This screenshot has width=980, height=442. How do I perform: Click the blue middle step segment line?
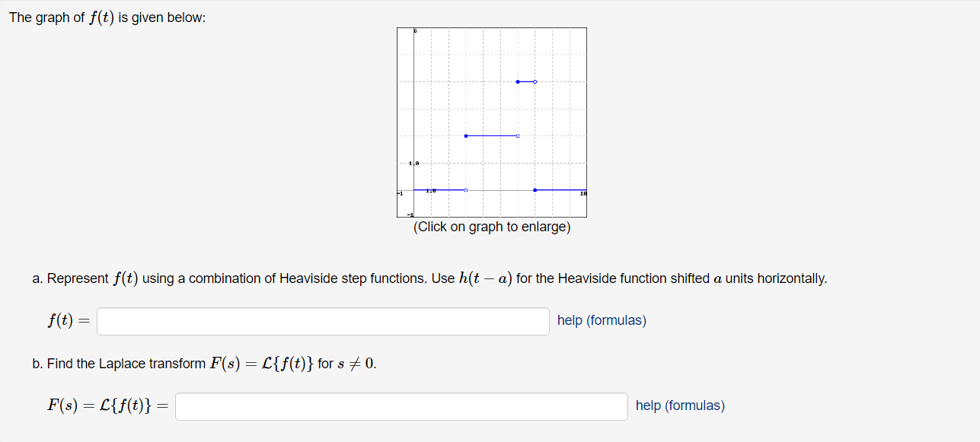click(491, 135)
